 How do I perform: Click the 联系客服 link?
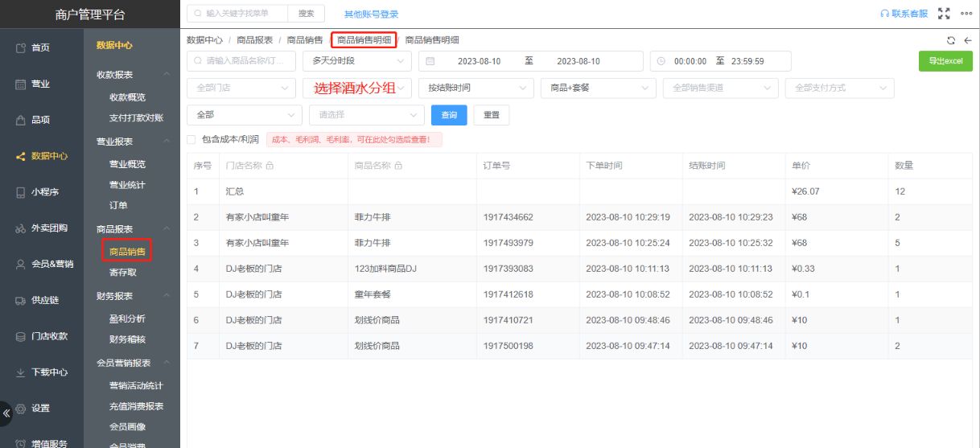coord(904,14)
